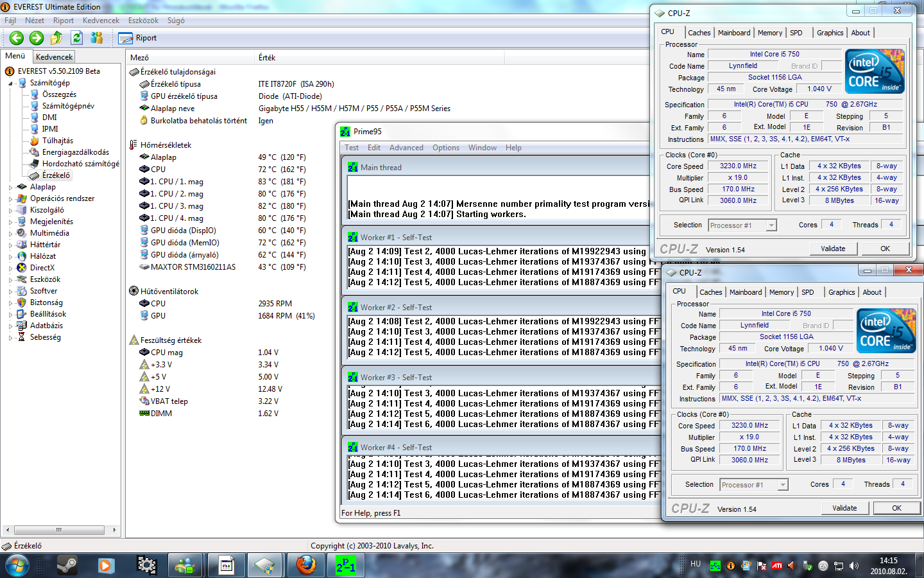
Task: Open the Eszközök menu in EVEREST menu bar
Action: pyautogui.click(x=143, y=21)
